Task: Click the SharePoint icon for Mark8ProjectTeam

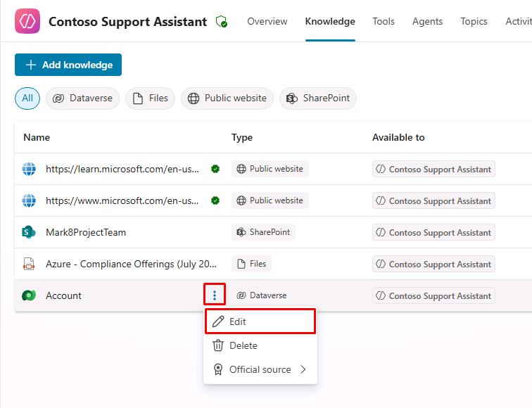Action: pos(29,232)
